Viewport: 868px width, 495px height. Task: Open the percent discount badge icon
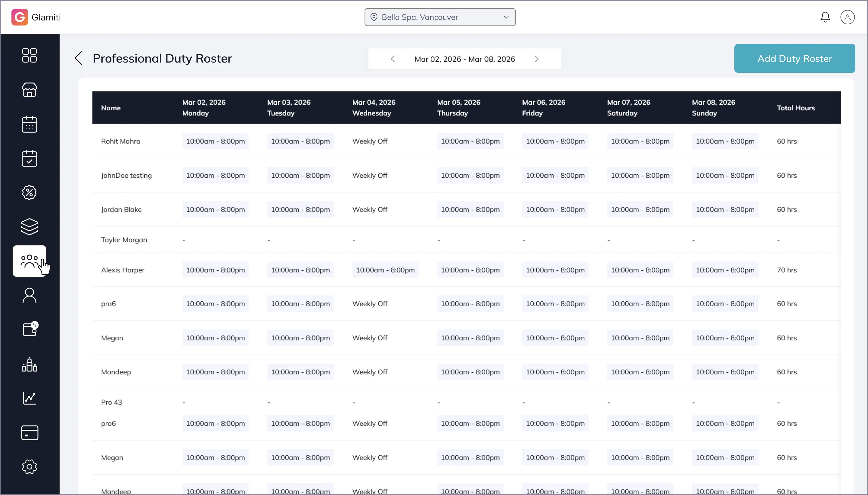tap(29, 192)
